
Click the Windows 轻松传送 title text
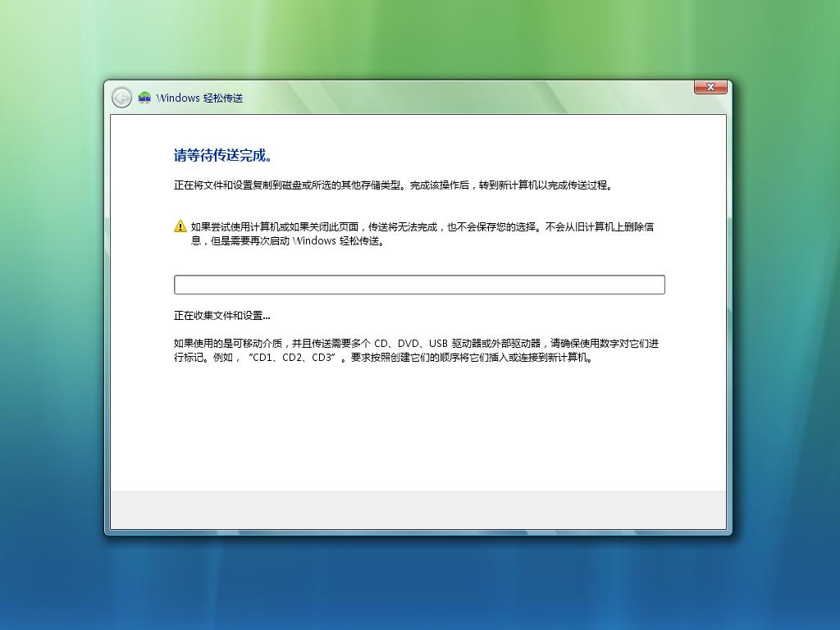click(199, 98)
